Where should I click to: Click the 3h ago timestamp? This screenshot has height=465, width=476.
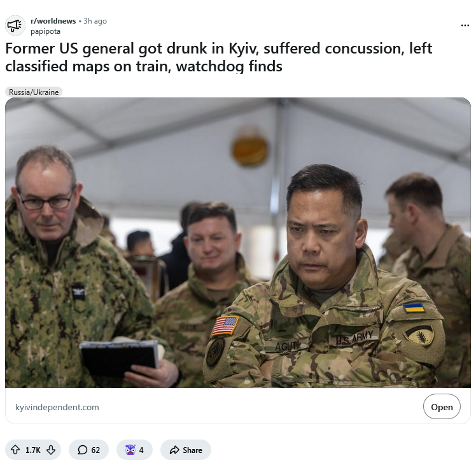tap(95, 21)
